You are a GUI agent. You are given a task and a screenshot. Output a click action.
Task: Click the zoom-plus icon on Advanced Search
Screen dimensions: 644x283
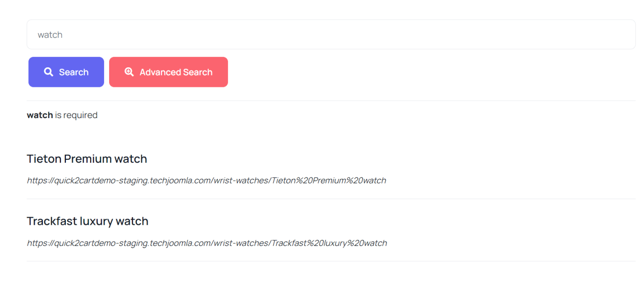coord(129,72)
